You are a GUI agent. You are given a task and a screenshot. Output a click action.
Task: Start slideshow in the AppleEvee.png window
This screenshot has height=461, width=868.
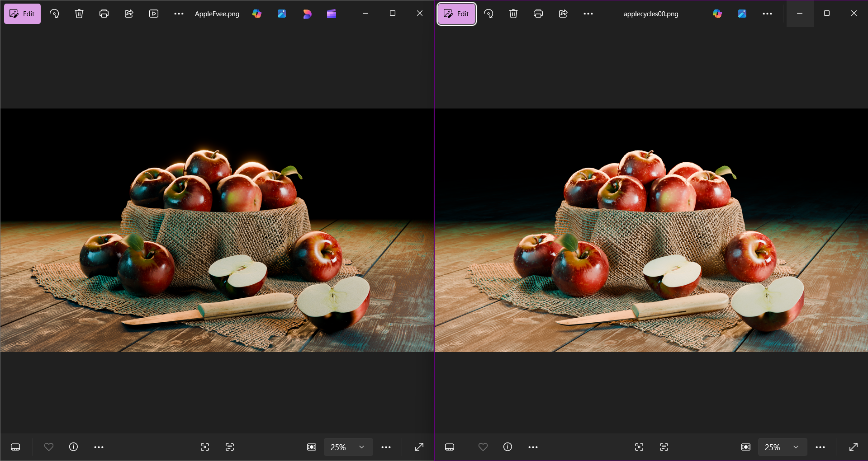pyautogui.click(x=154, y=14)
